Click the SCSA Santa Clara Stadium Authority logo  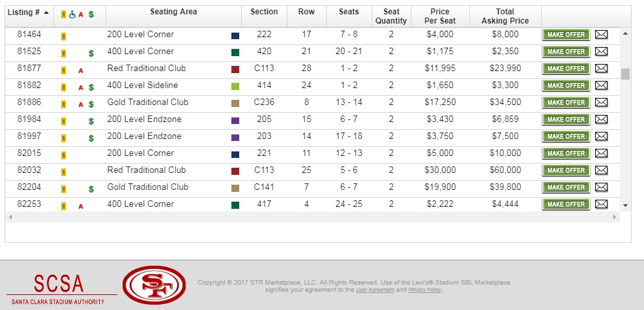59,287
